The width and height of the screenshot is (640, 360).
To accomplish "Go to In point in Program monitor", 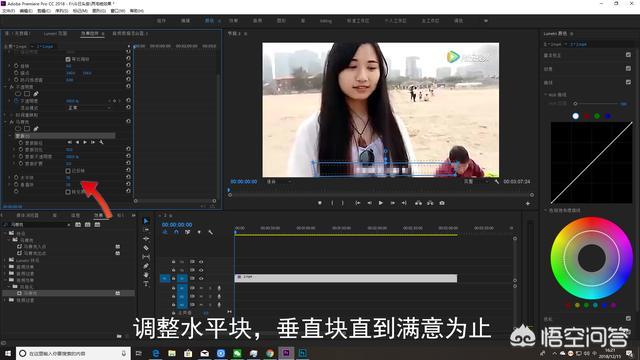I will tap(358, 203).
